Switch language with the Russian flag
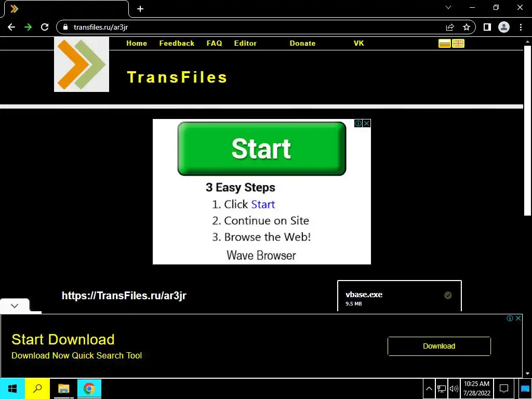This screenshot has height=399, width=532. coord(445,44)
